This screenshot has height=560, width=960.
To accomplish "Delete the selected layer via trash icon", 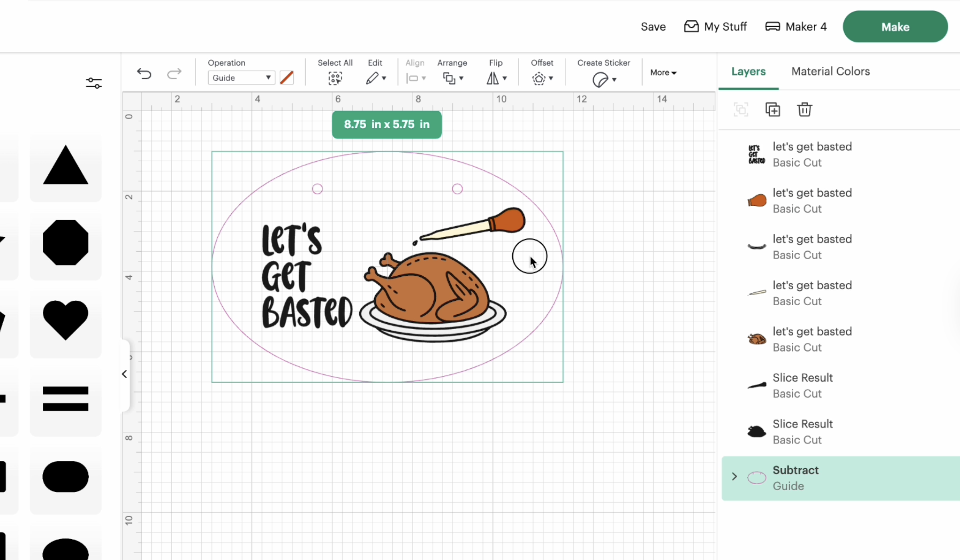I will [804, 109].
